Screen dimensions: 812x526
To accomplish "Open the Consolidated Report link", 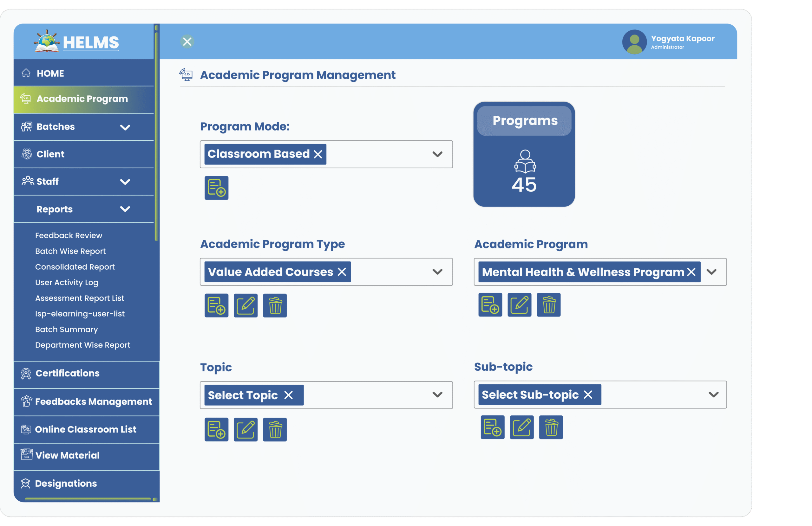I will [75, 267].
